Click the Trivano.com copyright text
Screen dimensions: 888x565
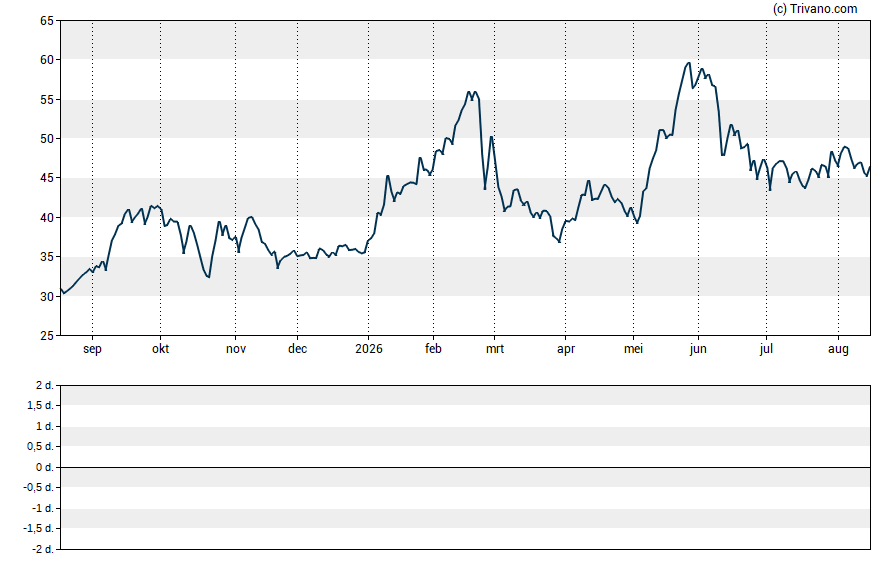pos(815,8)
